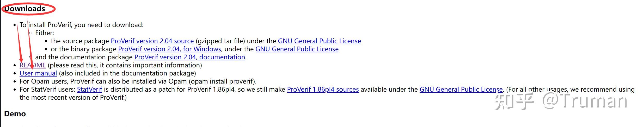This screenshot has height=127, width=644.
Task: Open the README link
Action: pos(33,65)
